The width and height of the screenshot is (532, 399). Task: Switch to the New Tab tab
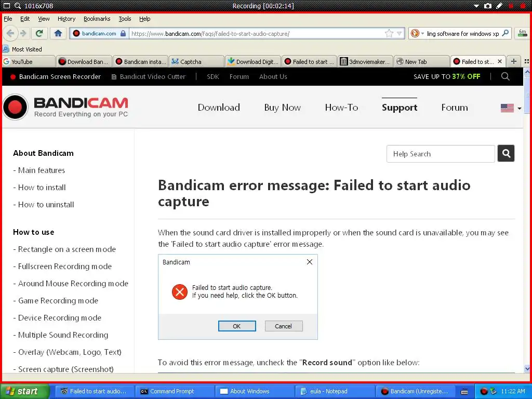tap(422, 61)
